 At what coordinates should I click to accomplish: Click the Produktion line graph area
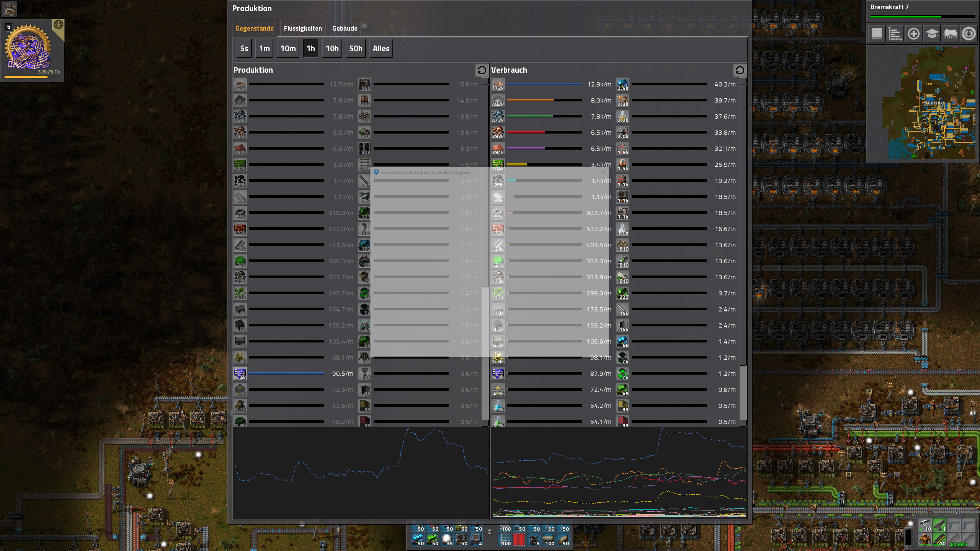(361, 473)
